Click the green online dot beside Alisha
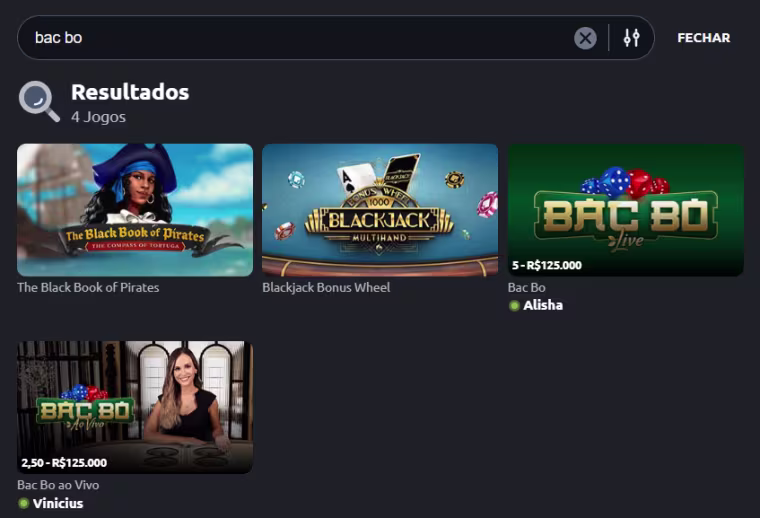Screen dimensions: 760x518 514,306
